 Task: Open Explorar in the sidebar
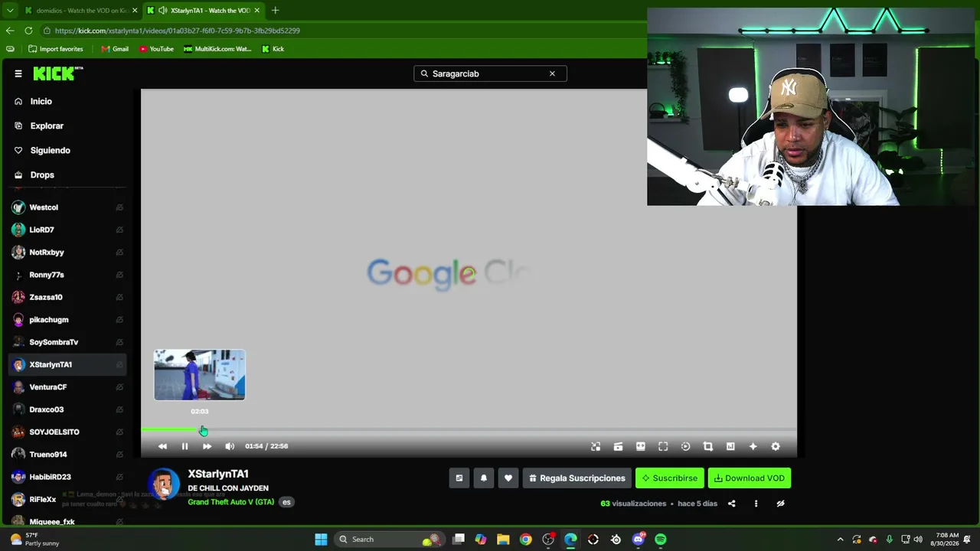click(47, 126)
